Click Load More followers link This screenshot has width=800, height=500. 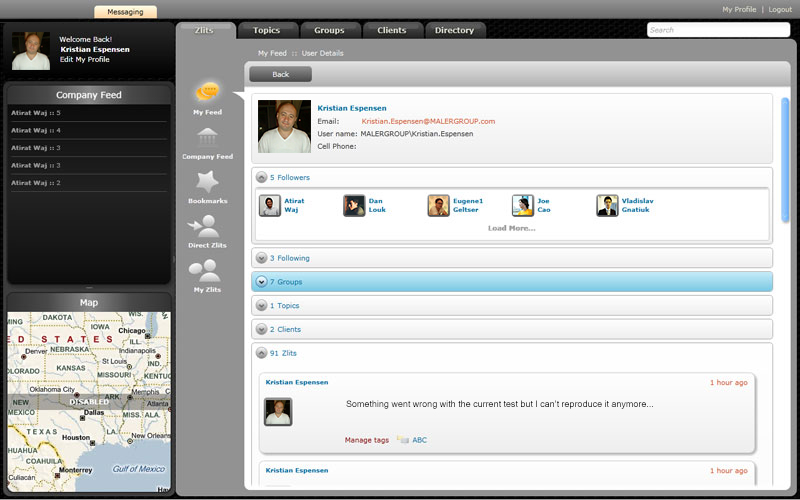coord(511,229)
